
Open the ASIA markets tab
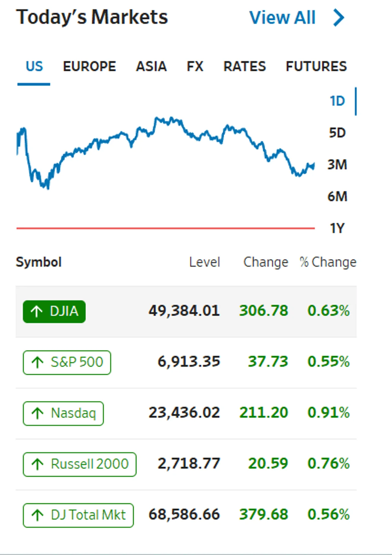(151, 66)
